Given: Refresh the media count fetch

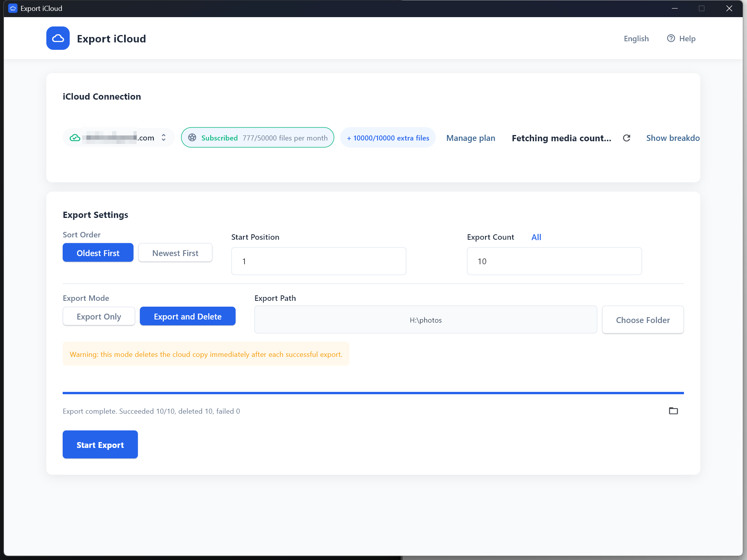Looking at the screenshot, I should (x=627, y=138).
